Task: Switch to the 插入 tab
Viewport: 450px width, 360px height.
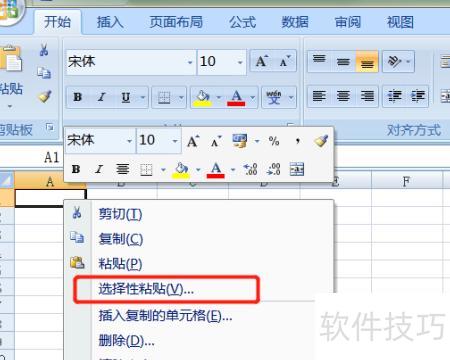Action: pyautogui.click(x=110, y=22)
